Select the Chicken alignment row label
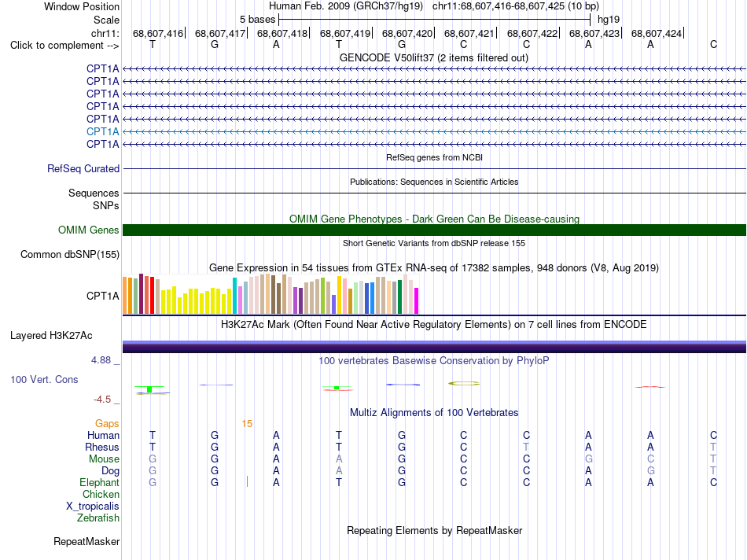 pyautogui.click(x=101, y=494)
